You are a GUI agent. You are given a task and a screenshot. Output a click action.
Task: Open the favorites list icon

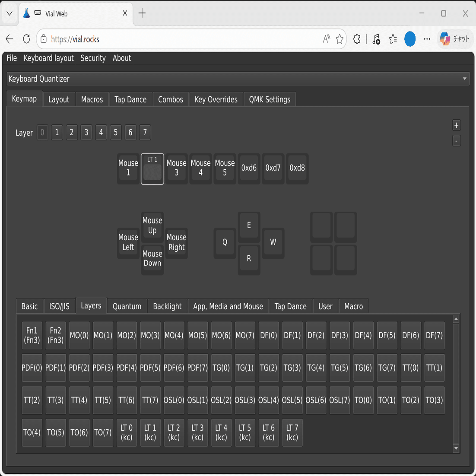click(x=393, y=39)
